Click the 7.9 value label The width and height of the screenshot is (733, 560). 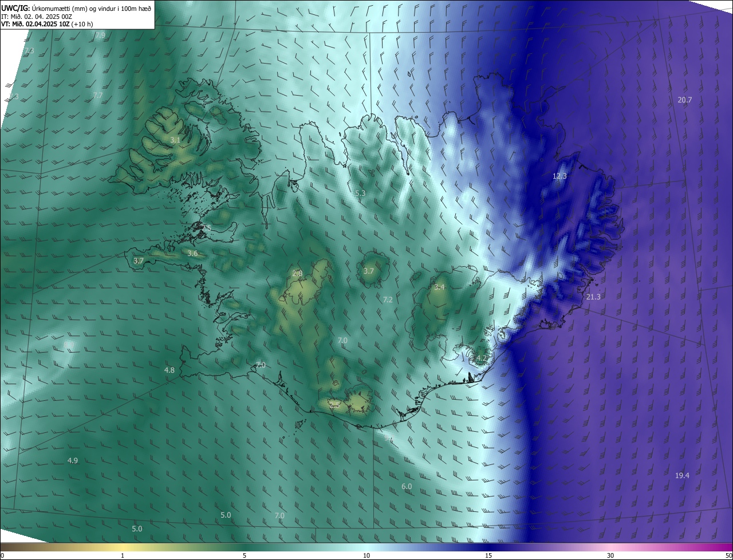[x=100, y=36]
